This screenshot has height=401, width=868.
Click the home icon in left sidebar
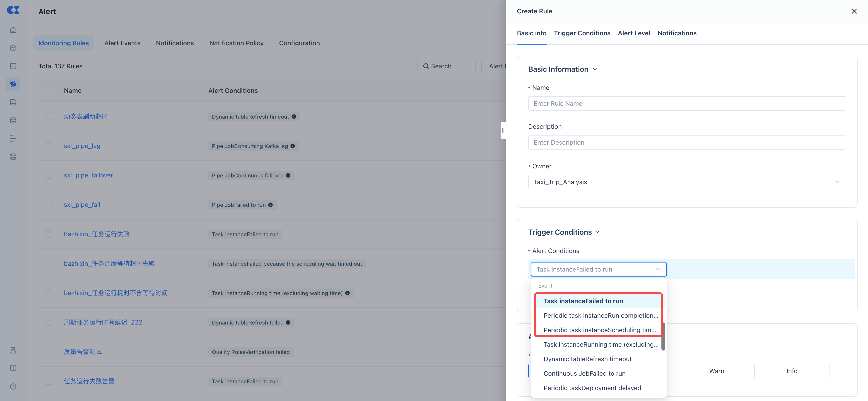click(13, 30)
